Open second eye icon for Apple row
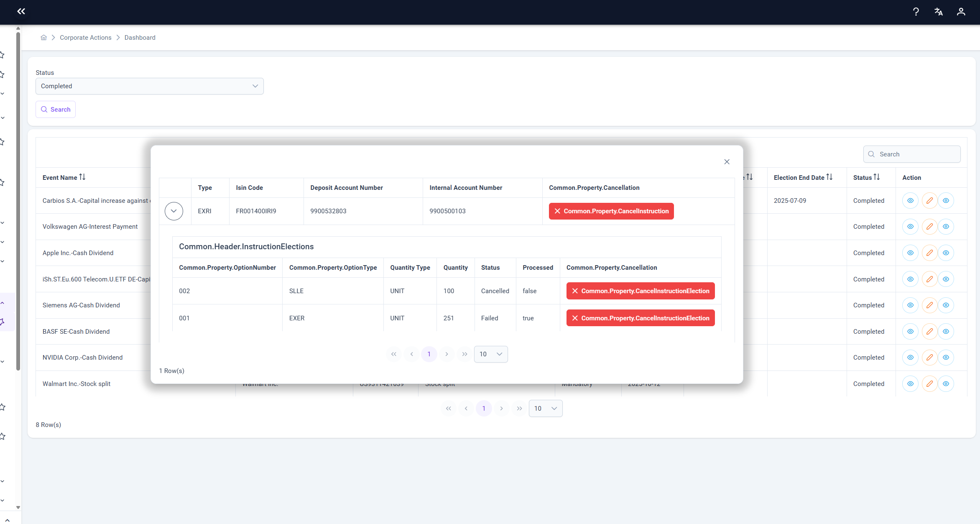The width and height of the screenshot is (980, 524). coord(946,253)
